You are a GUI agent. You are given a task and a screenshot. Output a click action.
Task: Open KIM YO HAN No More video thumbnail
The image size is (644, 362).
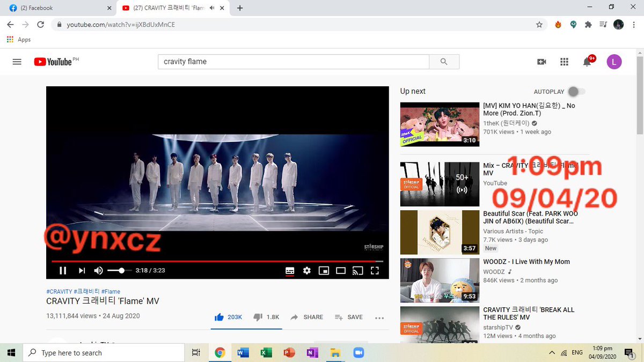click(440, 124)
